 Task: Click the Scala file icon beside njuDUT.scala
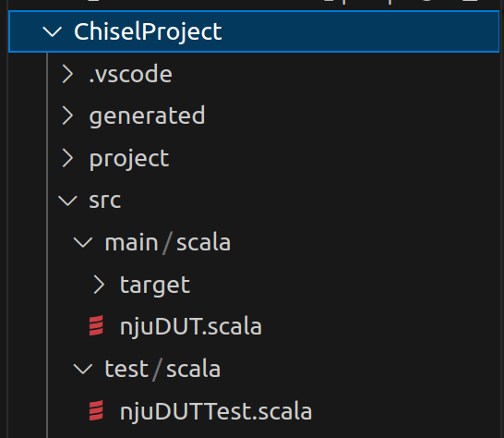click(x=96, y=325)
